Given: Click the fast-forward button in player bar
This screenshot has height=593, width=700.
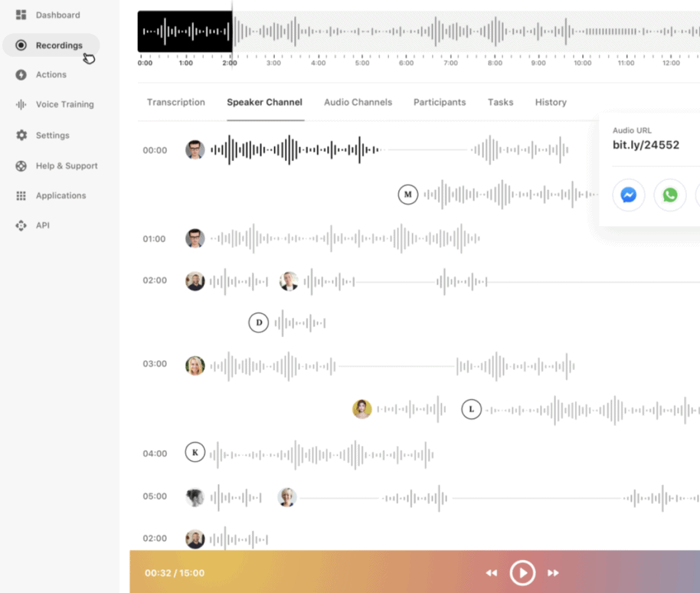Looking at the screenshot, I should click(553, 573).
